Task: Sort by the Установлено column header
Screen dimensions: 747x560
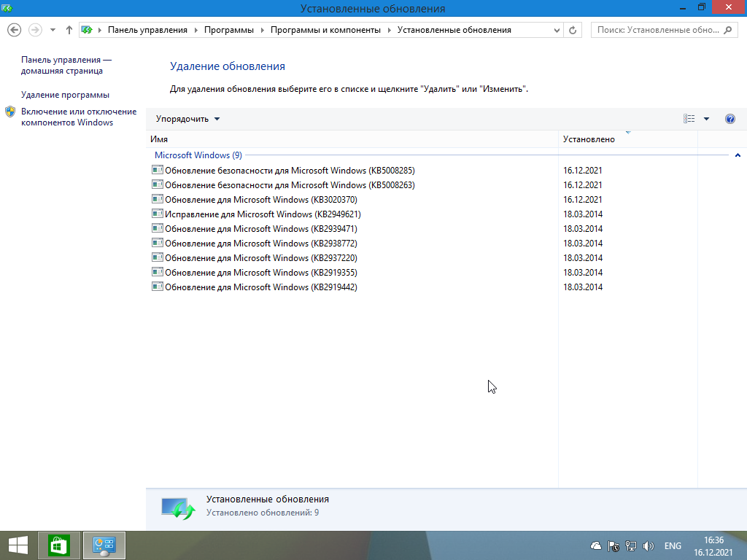Action: pos(627,139)
